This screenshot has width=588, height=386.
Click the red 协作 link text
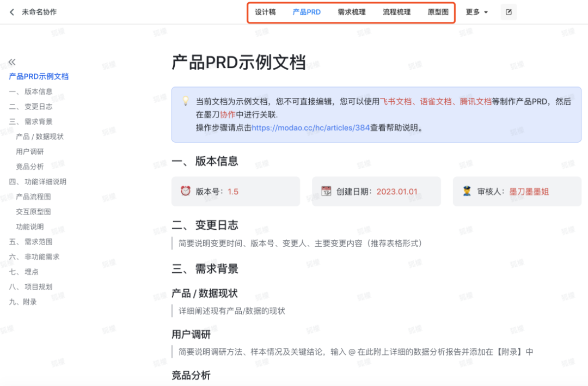228,114
